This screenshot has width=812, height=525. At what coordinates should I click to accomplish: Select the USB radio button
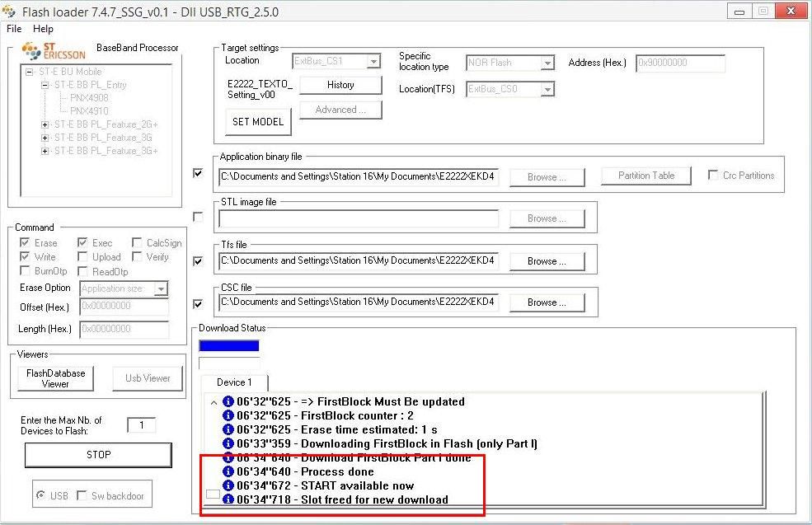[x=40, y=495]
